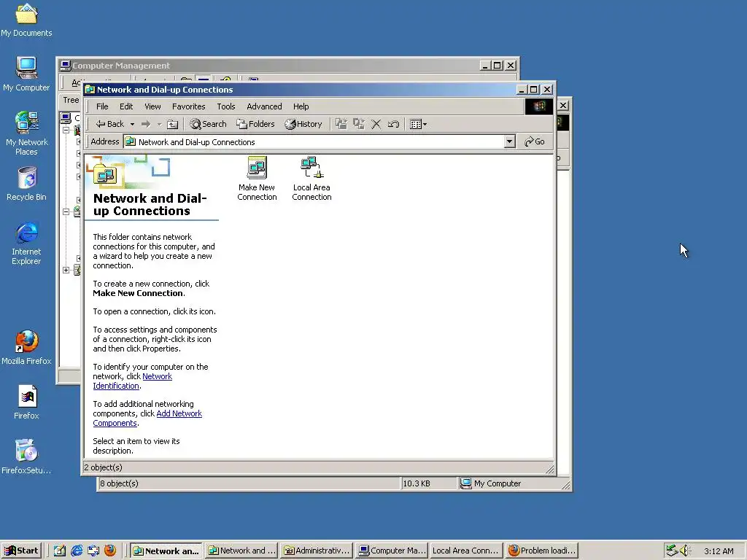Click the network connection tray icon
This screenshot has height=560, width=747.
(x=671, y=551)
